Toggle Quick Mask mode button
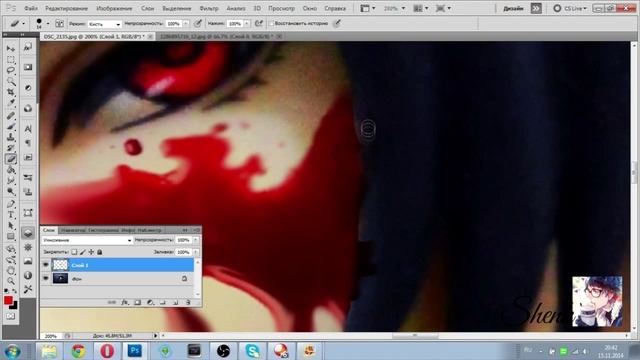Image resolution: width=640 pixels, height=360 pixels. coord(11,316)
